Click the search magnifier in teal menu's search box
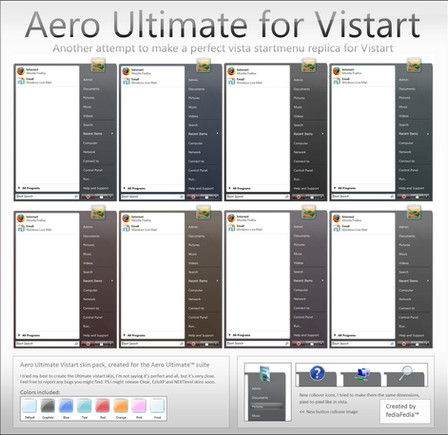This screenshot has width=448, height=435. click(392, 197)
